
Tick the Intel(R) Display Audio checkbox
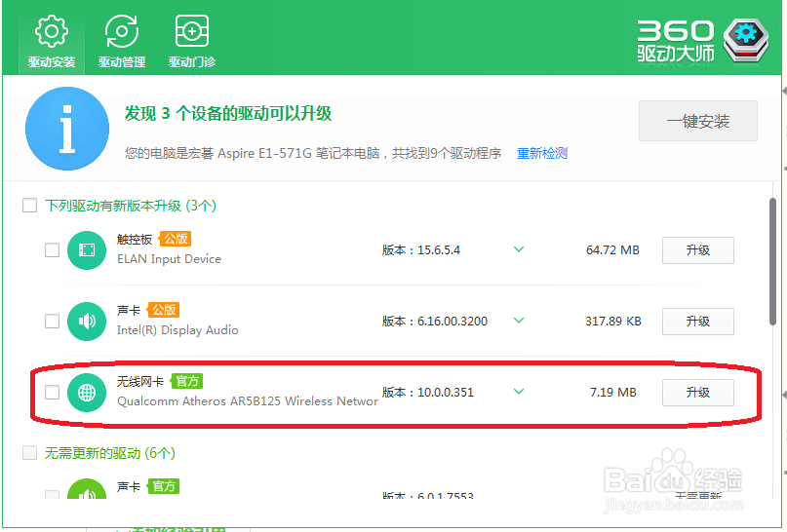(53, 321)
